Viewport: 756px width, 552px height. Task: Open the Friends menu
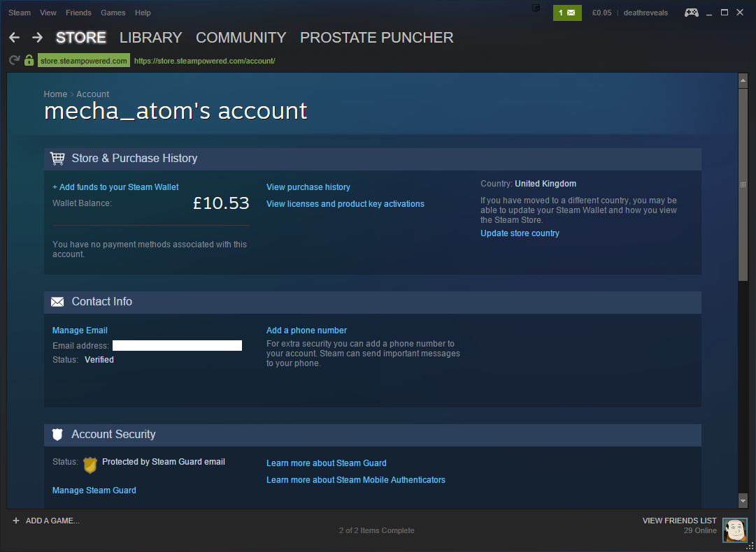78,13
